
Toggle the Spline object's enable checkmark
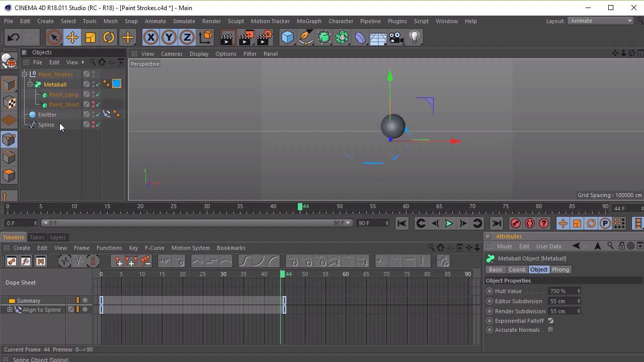(98, 125)
